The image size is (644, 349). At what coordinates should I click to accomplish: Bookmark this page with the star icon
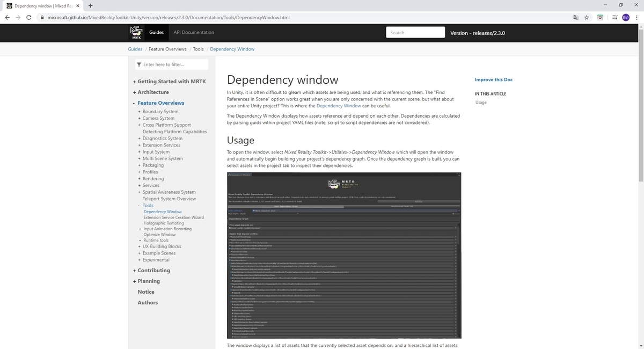[587, 17]
